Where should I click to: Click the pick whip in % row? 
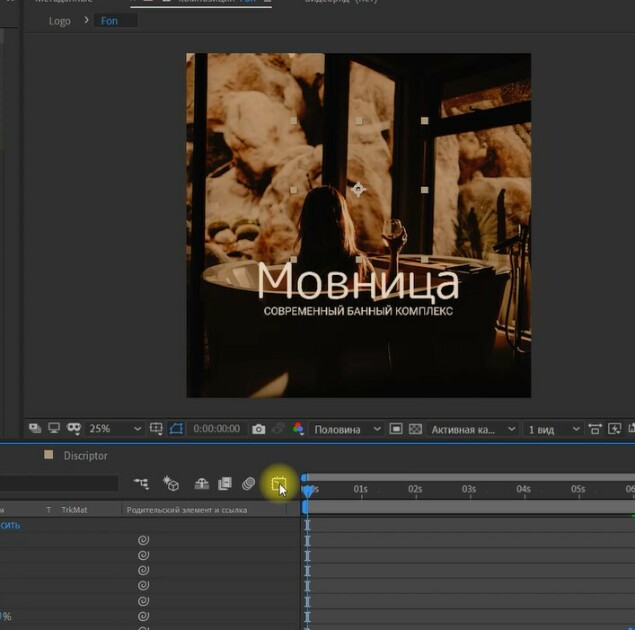click(143, 616)
